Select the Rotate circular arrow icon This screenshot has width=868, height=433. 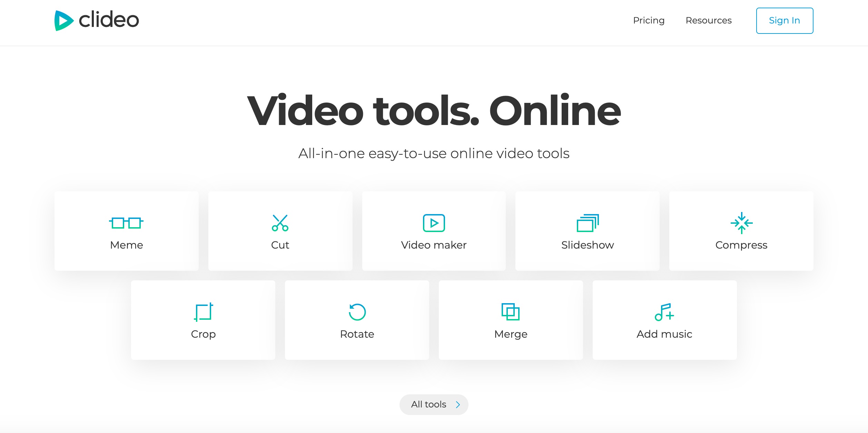click(x=357, y=312)
